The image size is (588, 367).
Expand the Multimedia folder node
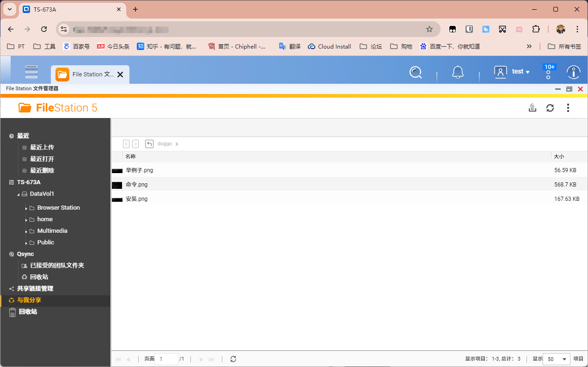point(26,231)
